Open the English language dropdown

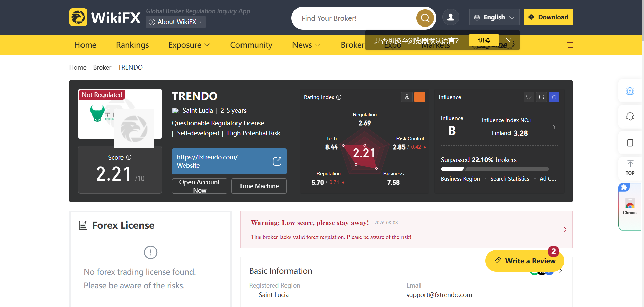click(x=494, y=17)
